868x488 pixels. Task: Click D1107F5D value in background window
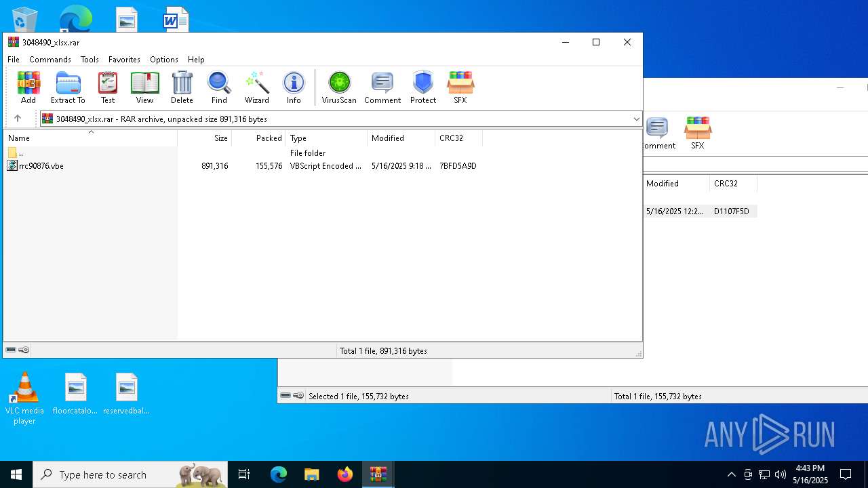pyautogui.click(x=732, y=211)
